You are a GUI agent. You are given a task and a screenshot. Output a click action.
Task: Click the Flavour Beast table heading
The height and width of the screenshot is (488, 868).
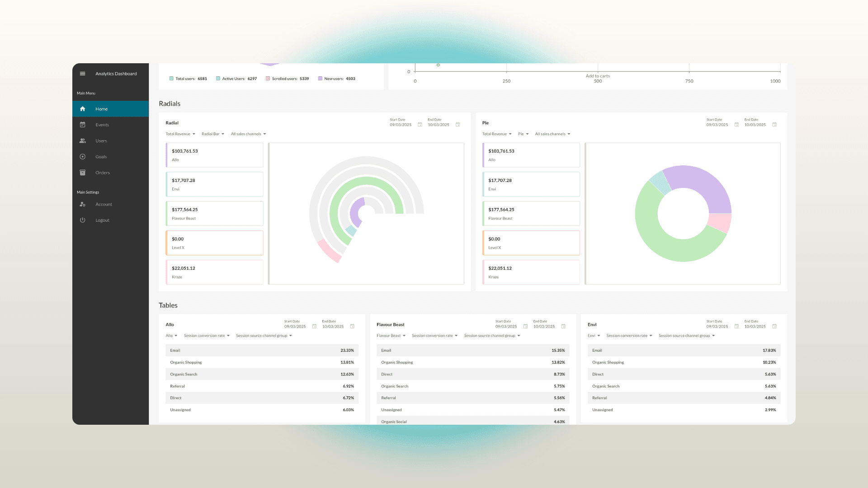point(390,324)
